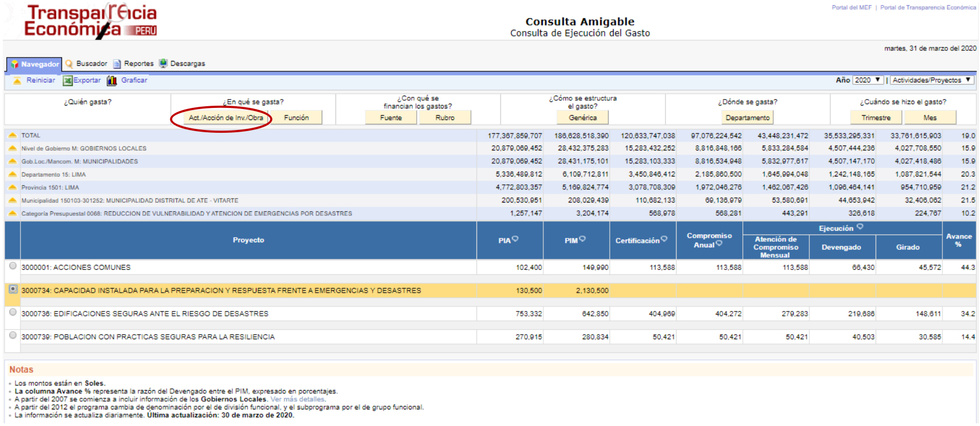The image size is (980, 426).
Task: Click the bar chart icon beside Graficar
Action: [x=112, y=81]
